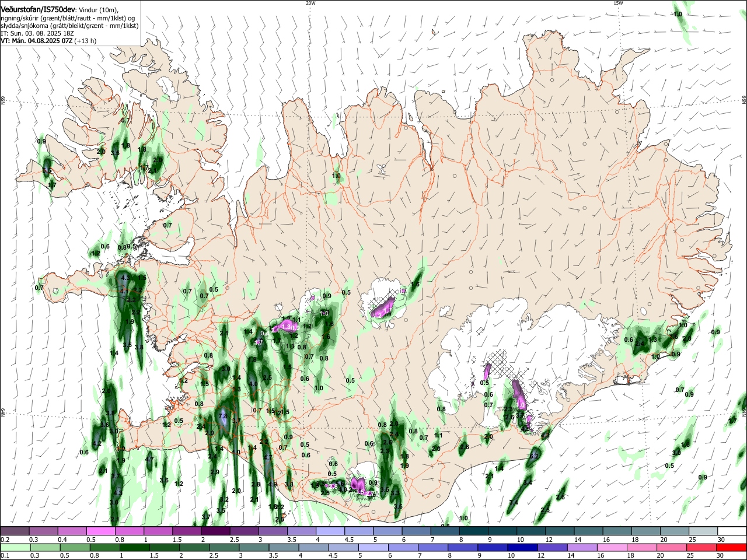Choose the light gray 25 swatch in purple legend row
This screenshot has height=560, width=747.
[703, 531]
